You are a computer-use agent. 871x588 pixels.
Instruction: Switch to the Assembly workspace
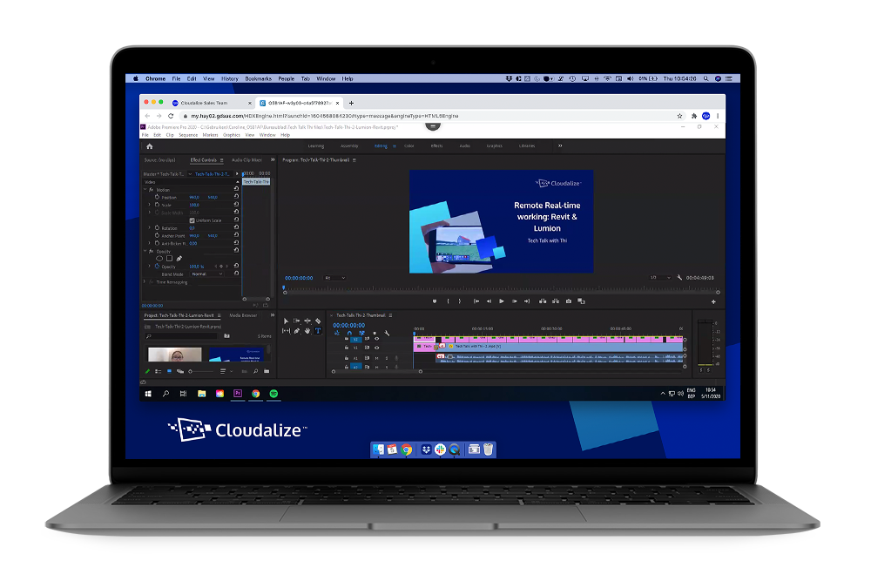(x=349, y=146)
